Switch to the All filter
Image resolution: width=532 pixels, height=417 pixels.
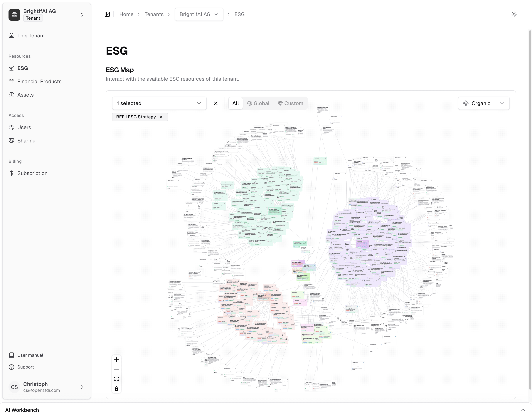click(235, 103)
